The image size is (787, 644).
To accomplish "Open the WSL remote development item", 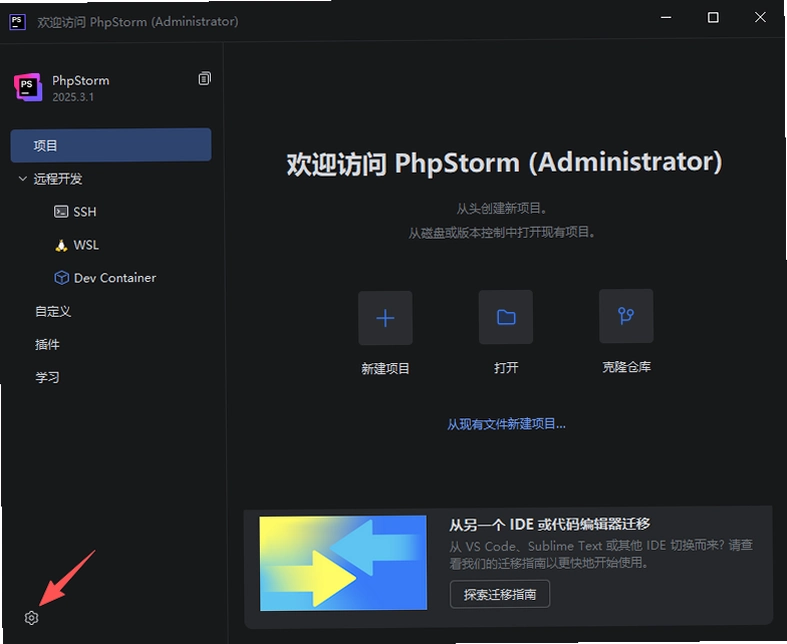I will click(x=76, y=245).
